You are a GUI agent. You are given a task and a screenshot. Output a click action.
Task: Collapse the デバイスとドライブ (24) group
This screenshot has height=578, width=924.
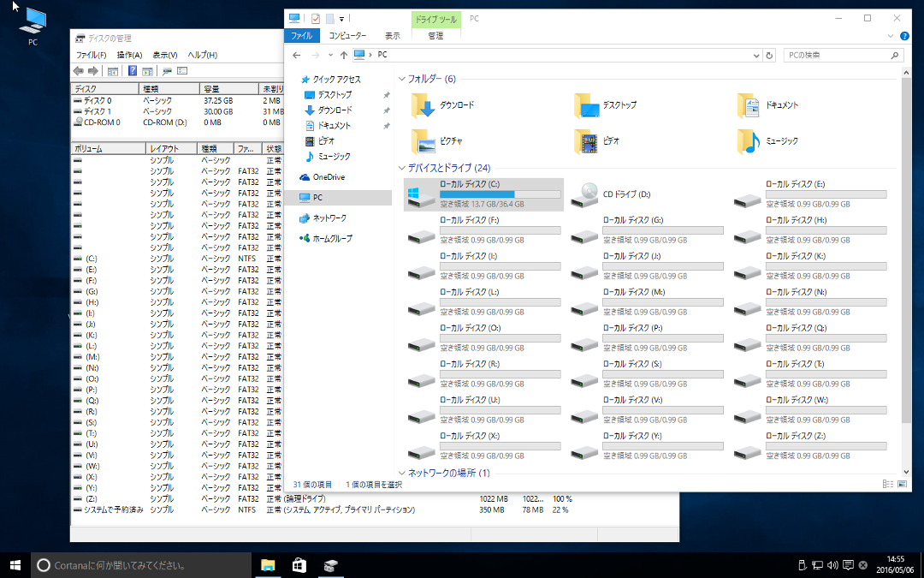(x=402, y=168)
